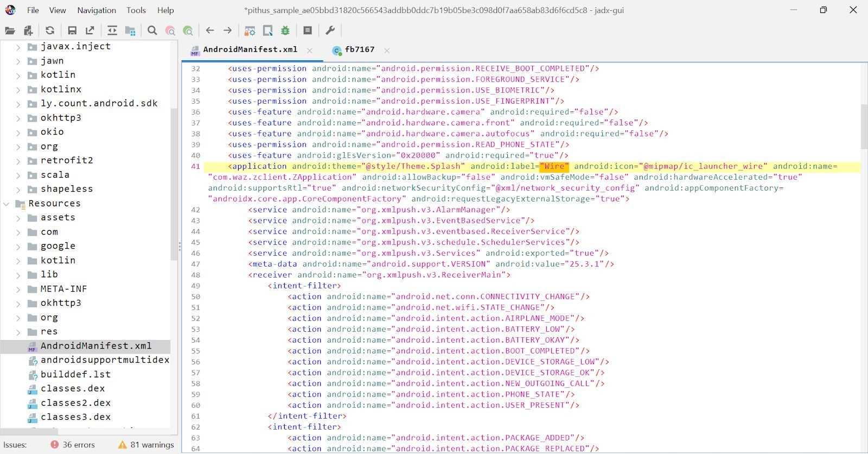This screenshot has width=868, height=454.
Task: Open class search pink magnifier icon
Action: tap(170, 31)
